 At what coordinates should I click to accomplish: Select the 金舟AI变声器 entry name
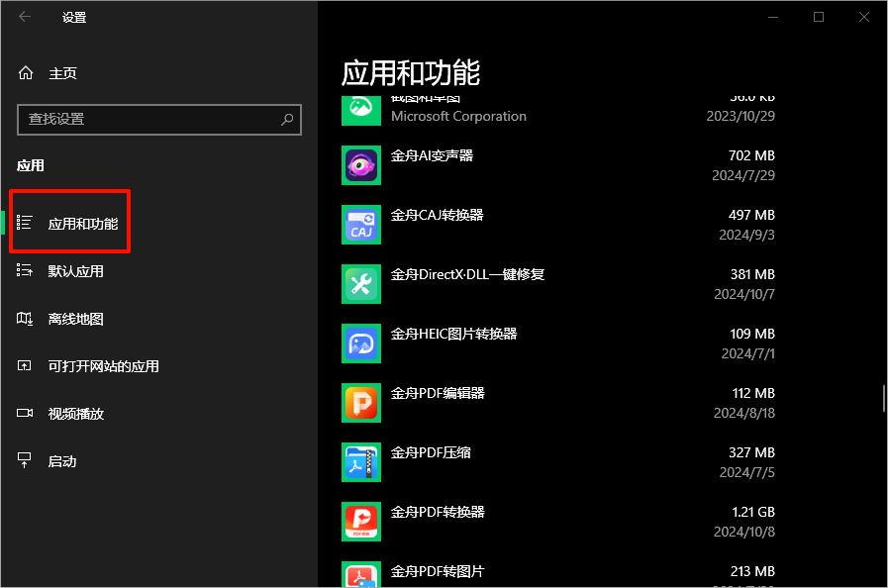pos(432,155)
